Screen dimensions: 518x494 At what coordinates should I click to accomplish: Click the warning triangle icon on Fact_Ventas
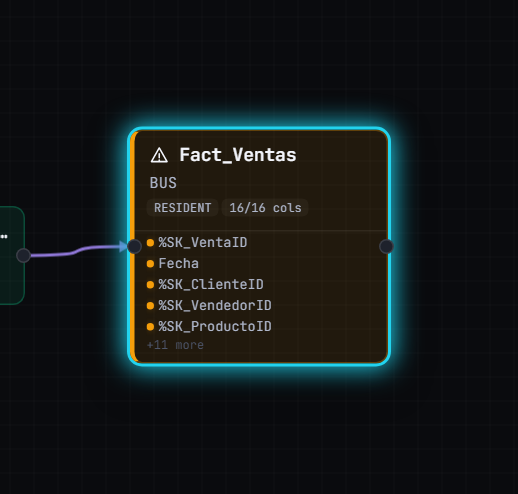coord(159,155)
